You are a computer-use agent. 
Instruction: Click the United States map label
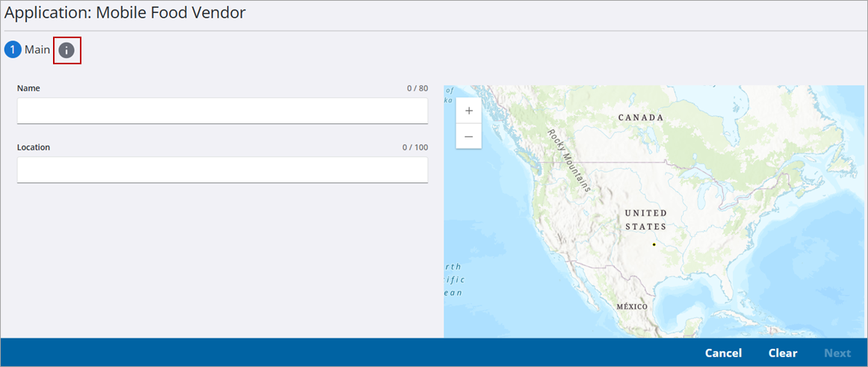[645, 220]
